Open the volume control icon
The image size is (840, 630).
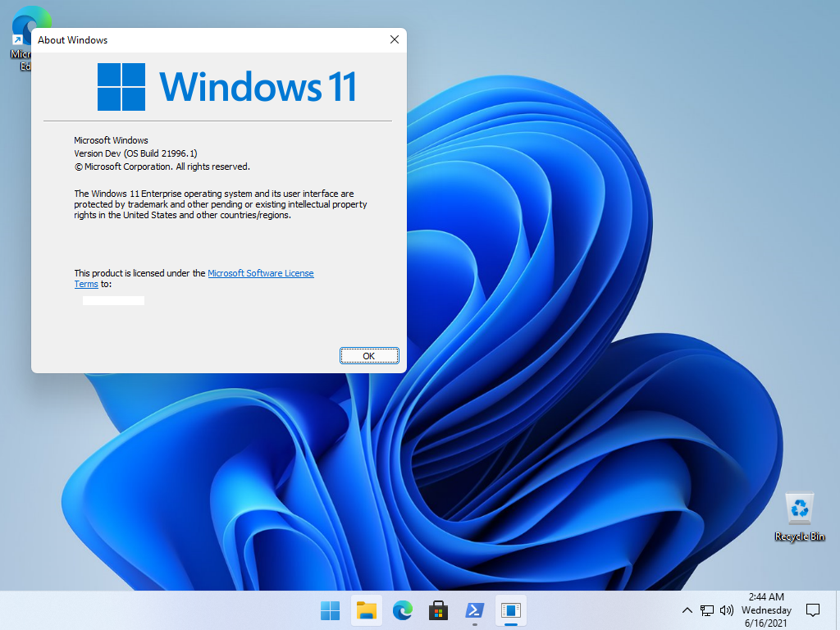[727, 610]
